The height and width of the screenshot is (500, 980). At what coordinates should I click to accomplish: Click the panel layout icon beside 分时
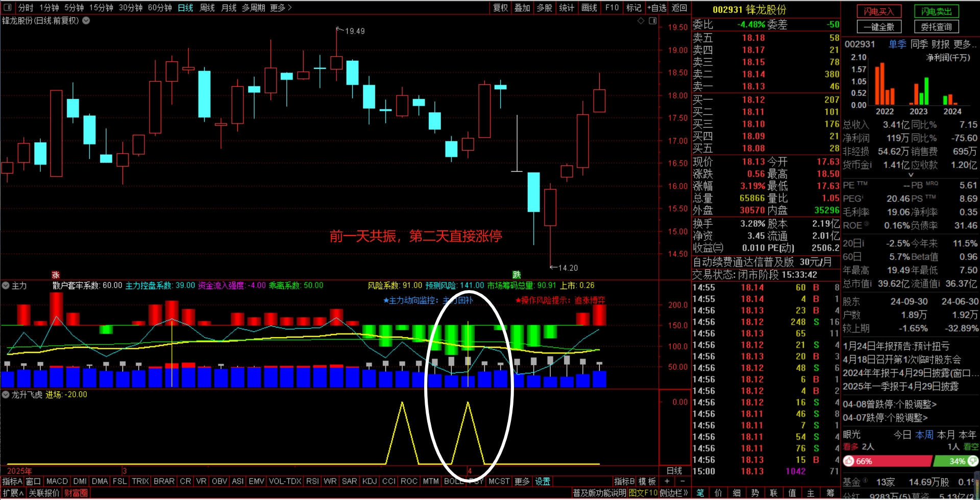coord(8,8)
